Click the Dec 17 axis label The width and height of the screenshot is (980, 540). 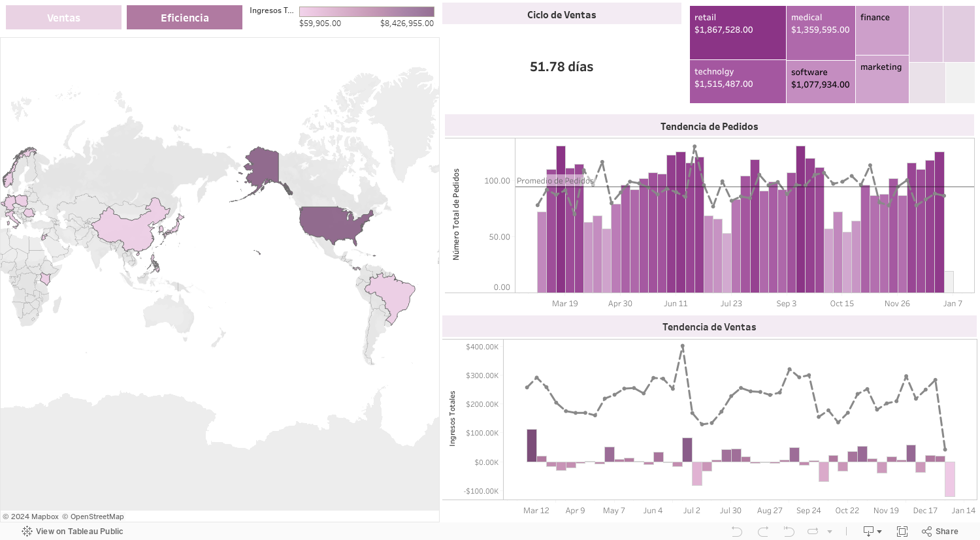coord(925,511)
